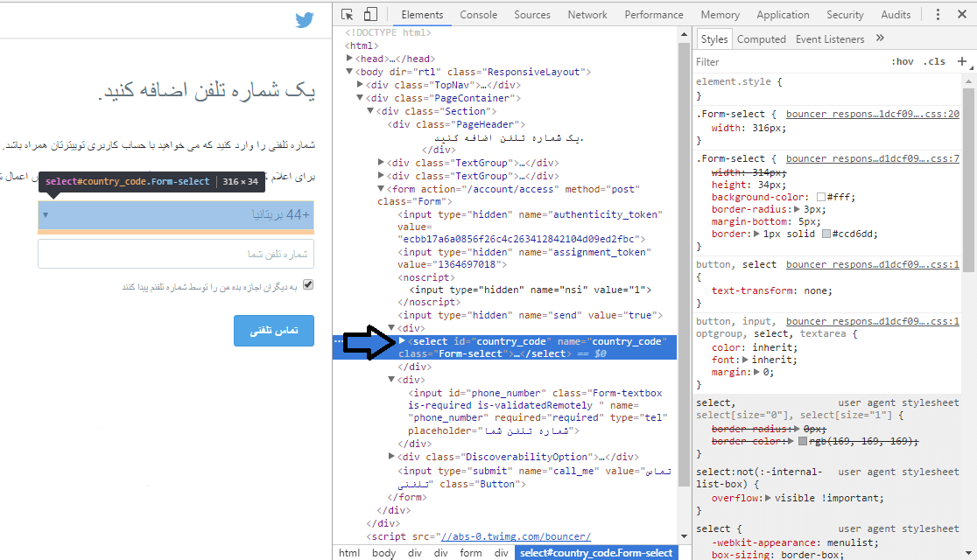The image size is (977, 560).
Task: Open the Audits tab
Action: tap(896, 14)
